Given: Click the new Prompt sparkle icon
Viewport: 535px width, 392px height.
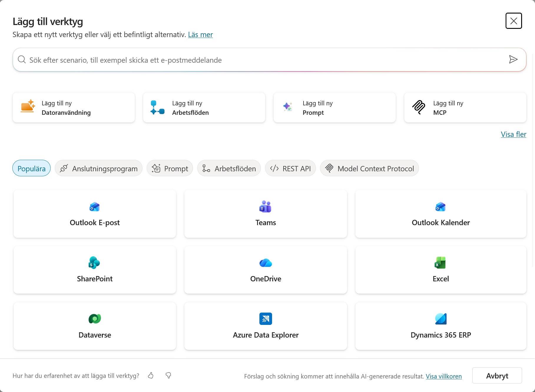Looking at the screenshot, I should (288, 107).
